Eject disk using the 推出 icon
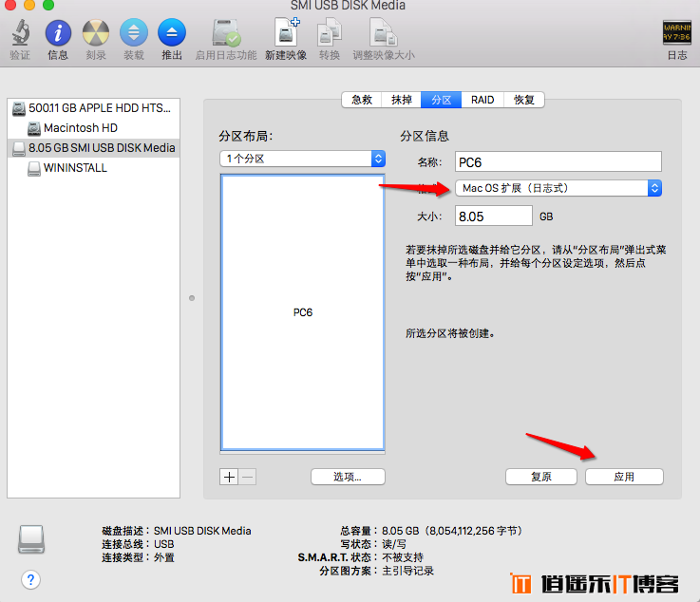 tap(172, 33)
